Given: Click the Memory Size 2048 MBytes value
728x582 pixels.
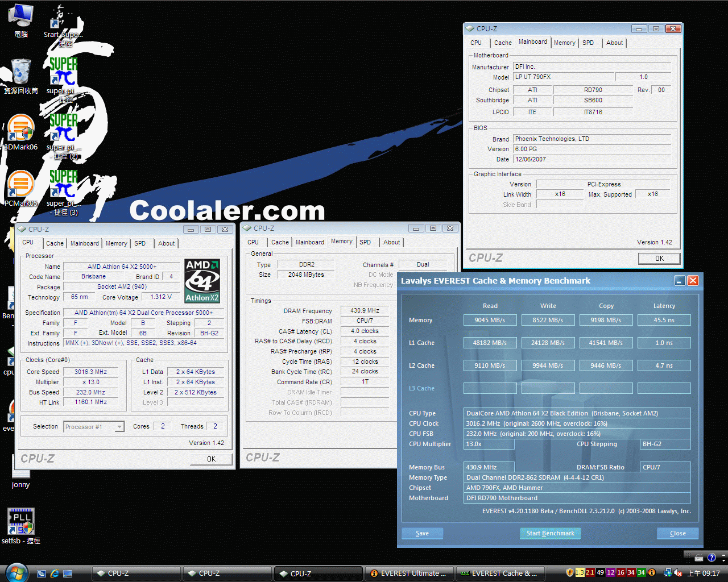Looking at the screenshot, I should [x=306, y=275].
